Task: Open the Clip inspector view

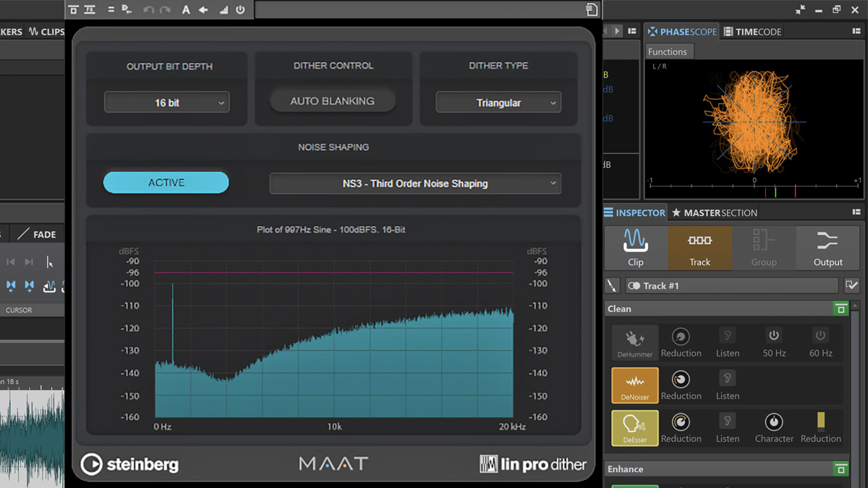Action: click(x=636, y=247)
